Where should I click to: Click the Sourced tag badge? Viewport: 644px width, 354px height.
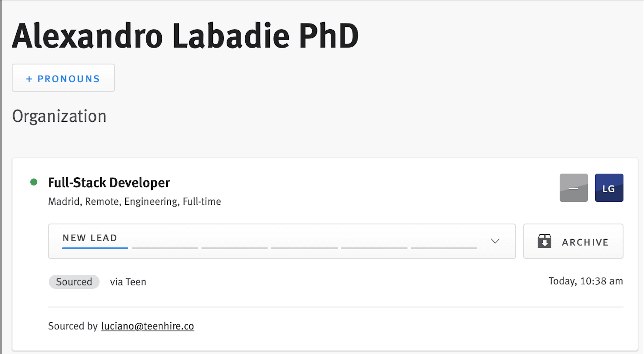tap(74, 282)
